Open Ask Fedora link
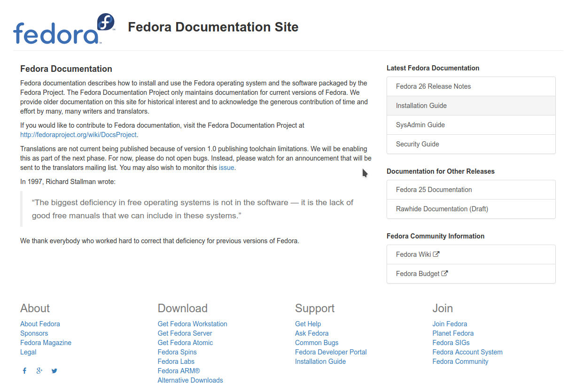The width and height of the screenshot is (567, 392). [x=312, y=333]
